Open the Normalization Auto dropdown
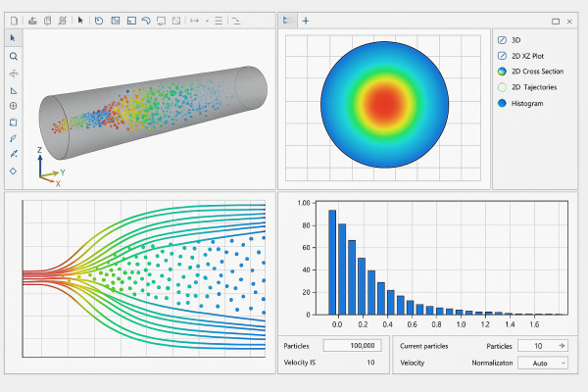Screen dimensions: 588x392 [x=553, y=363]
